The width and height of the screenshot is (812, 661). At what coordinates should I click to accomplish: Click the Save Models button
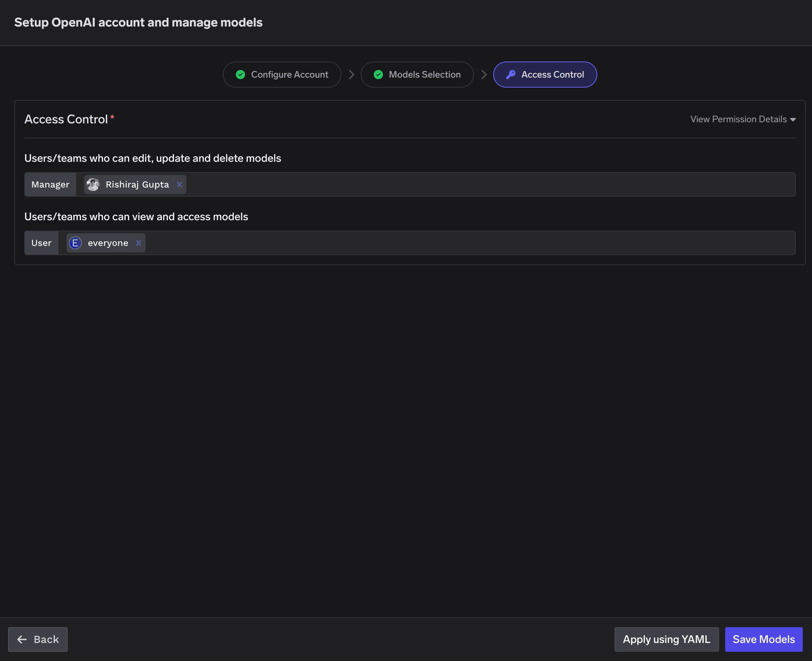point(763,639)
